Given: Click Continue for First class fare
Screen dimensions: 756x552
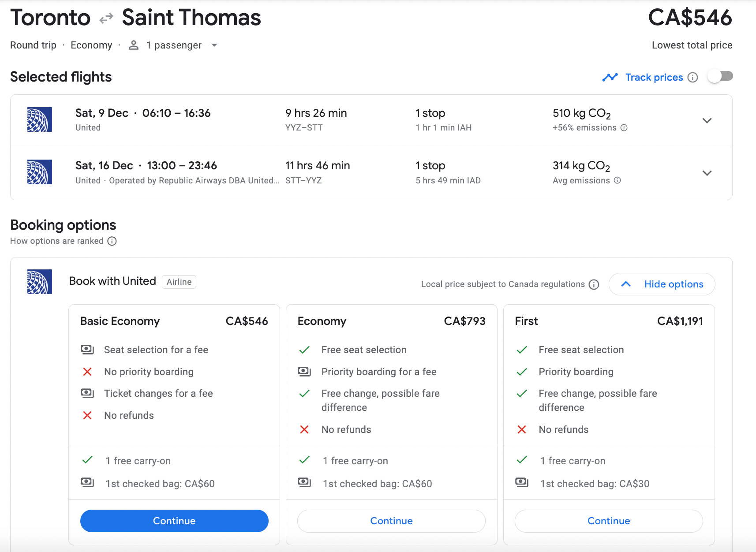Looking at the screenshot, I should tap(609, 521).
